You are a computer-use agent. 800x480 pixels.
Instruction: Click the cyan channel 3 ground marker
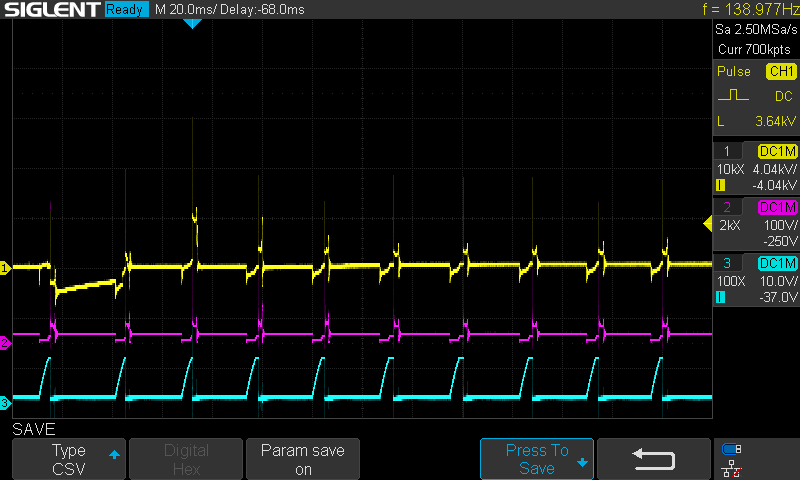5,403
